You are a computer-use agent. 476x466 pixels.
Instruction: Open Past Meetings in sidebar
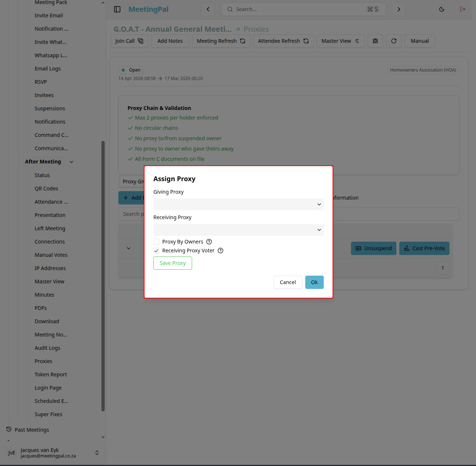pyautogui.click(x=32, y=430)
